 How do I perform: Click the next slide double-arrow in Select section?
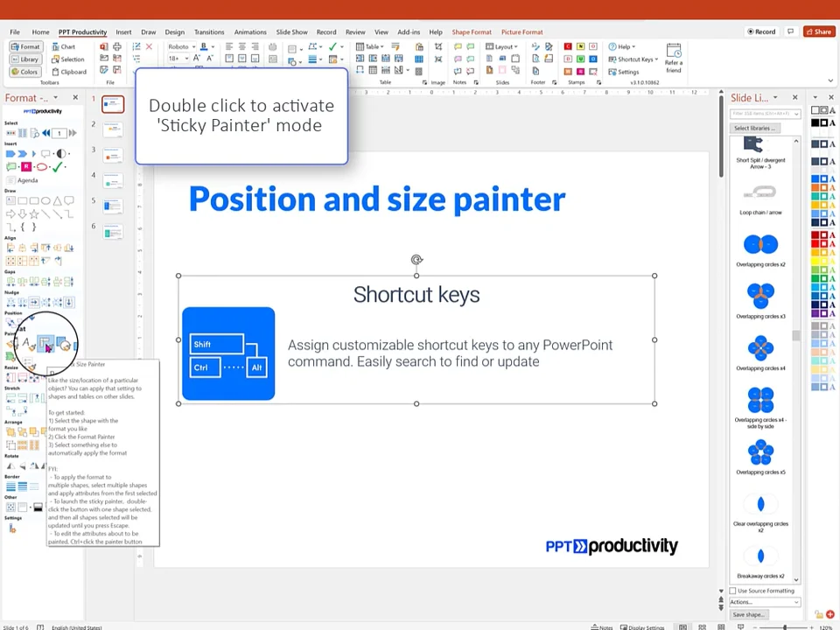(73, 133)
